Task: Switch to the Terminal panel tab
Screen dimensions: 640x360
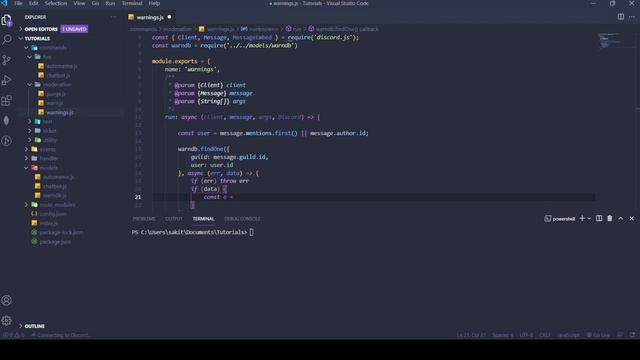Action: [x=203, y=219]
